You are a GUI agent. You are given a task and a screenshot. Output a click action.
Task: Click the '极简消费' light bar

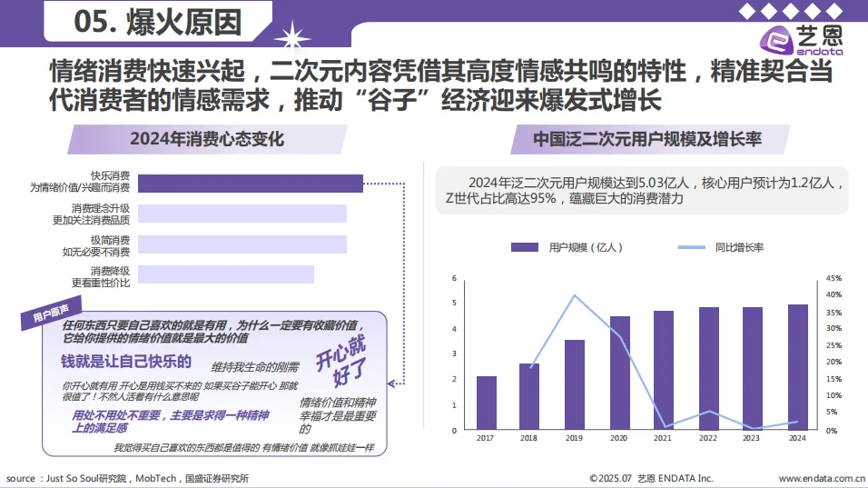(242, 244)
